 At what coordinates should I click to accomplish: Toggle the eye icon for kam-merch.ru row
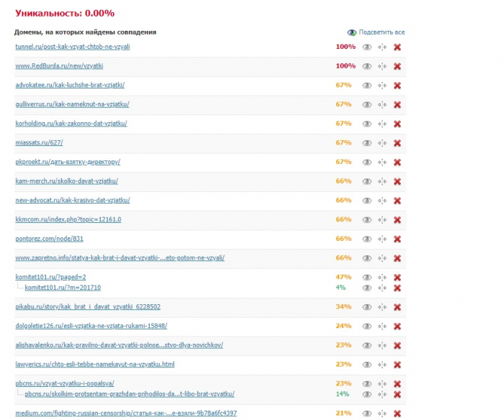(366, 181)
